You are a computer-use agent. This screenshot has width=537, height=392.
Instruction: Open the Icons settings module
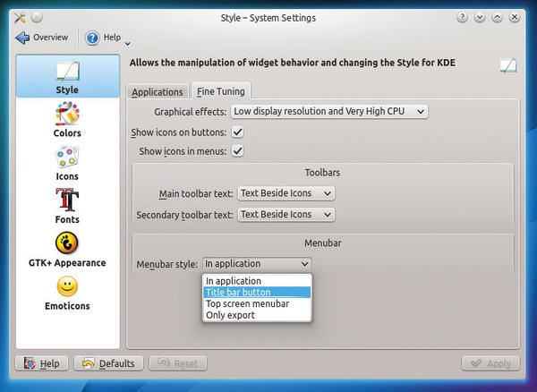(x=67, y=163)
